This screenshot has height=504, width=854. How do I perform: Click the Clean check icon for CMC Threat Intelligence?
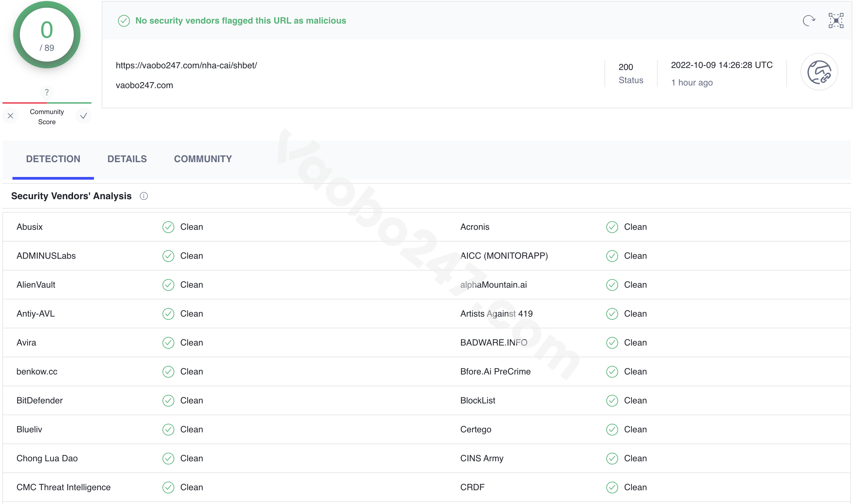coord(168,487)
